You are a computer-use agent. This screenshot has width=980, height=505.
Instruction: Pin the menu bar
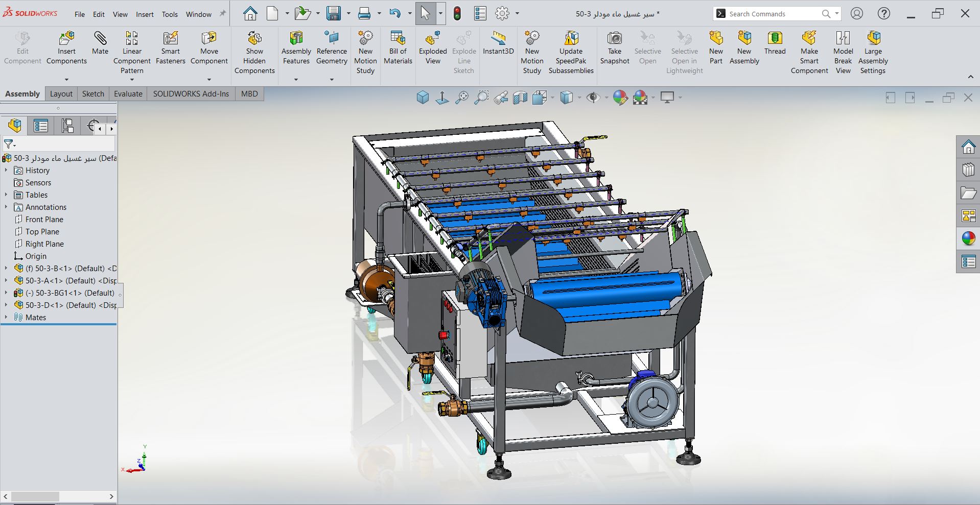pos(222,14)
